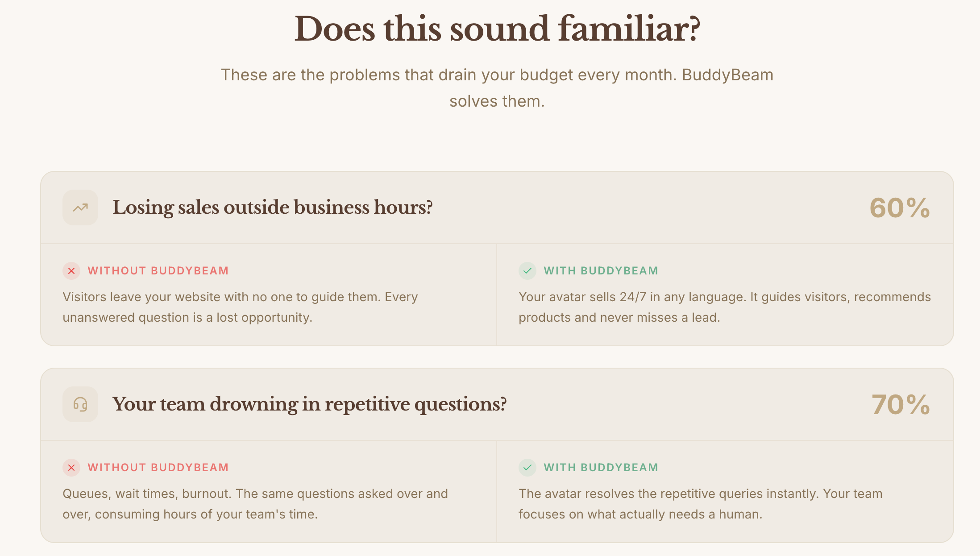980x556 pixels.
Task: Click the green checkmark icon in the Losing sales card
Action: coord(527,271)
